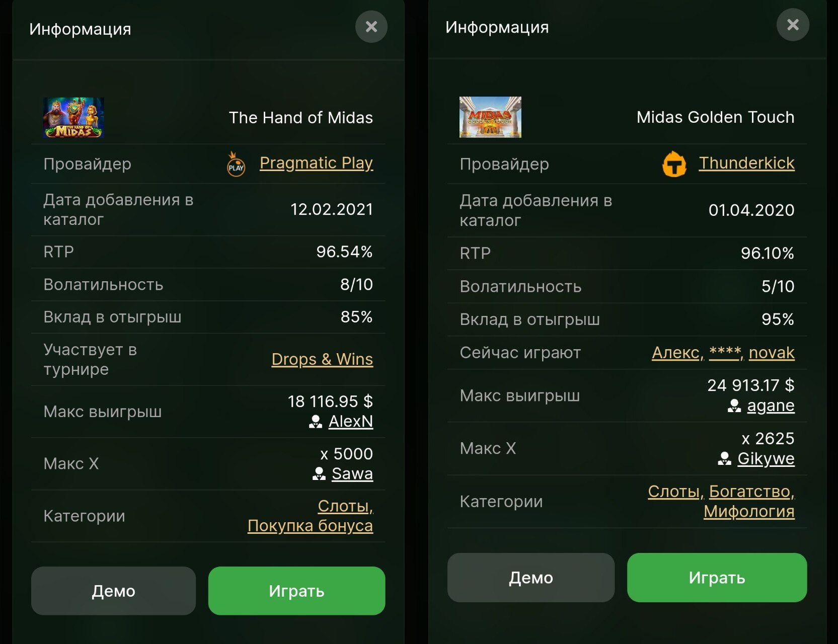Open the Покупка бонуса category link
The width and height of the screenshot is (838, 644).
[x=310, y=526]
